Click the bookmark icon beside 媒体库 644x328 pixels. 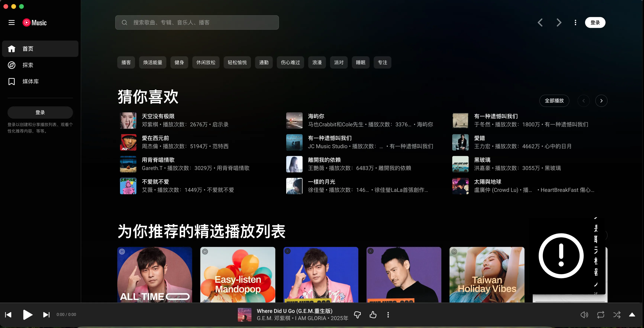(x=12, y=81)
